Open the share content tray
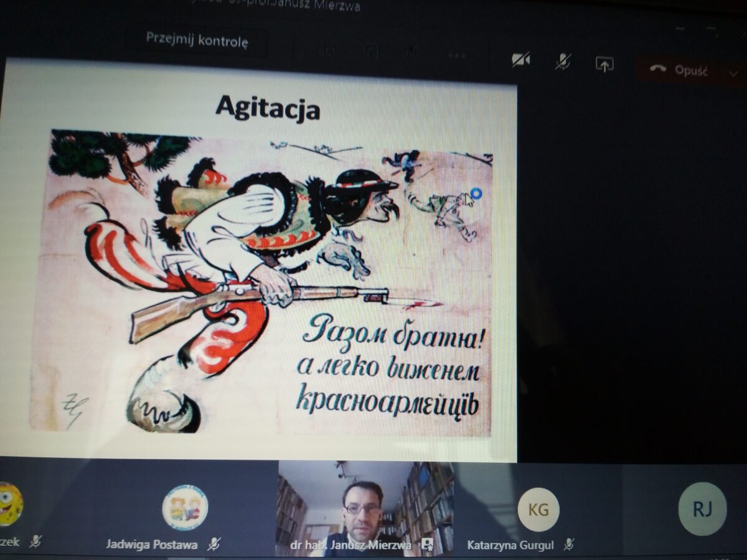 click(604, 63)
